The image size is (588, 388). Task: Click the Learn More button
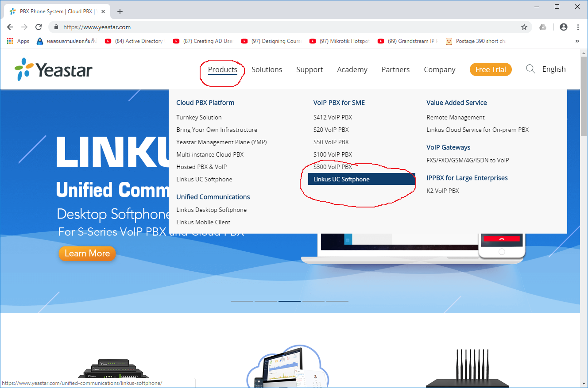[87, 254]
